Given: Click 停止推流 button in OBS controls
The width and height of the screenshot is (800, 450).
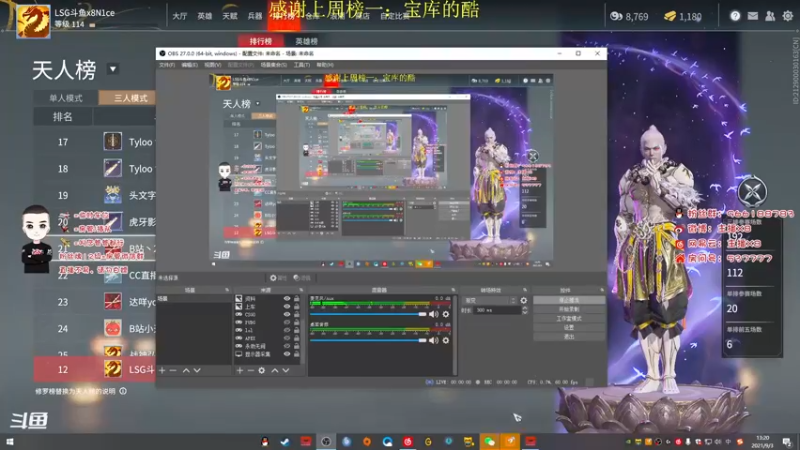Looking at the screenshot, I should tap(569, 300).
